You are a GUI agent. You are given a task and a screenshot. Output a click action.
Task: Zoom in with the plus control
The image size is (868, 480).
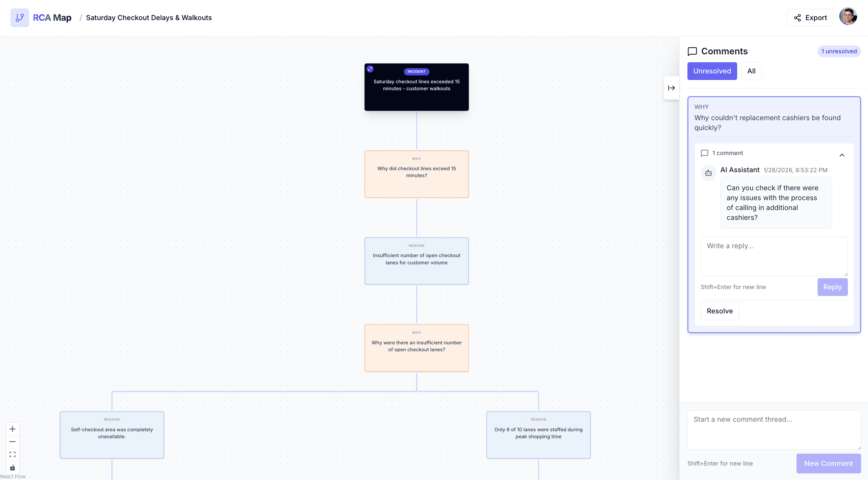pos(13,429)
